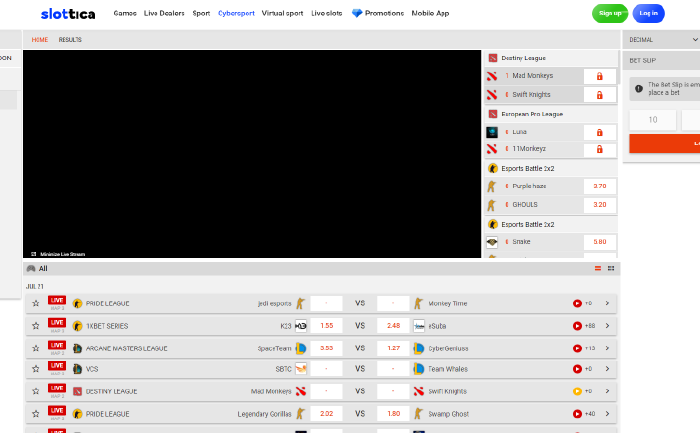Image resolution: width=700 pixels, height=433 pixels.
Task: Click the K23 team logo
Action: [x=301, y=326]
